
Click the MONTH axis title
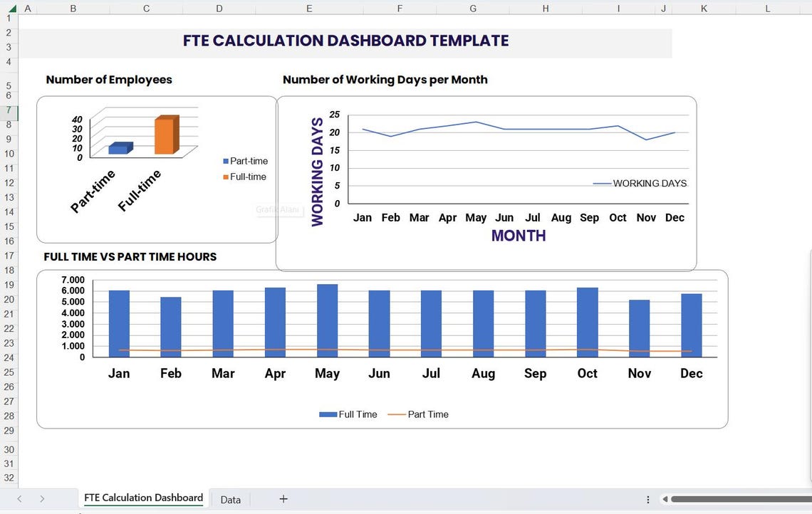pyautogui.click(x=518, y=236)
